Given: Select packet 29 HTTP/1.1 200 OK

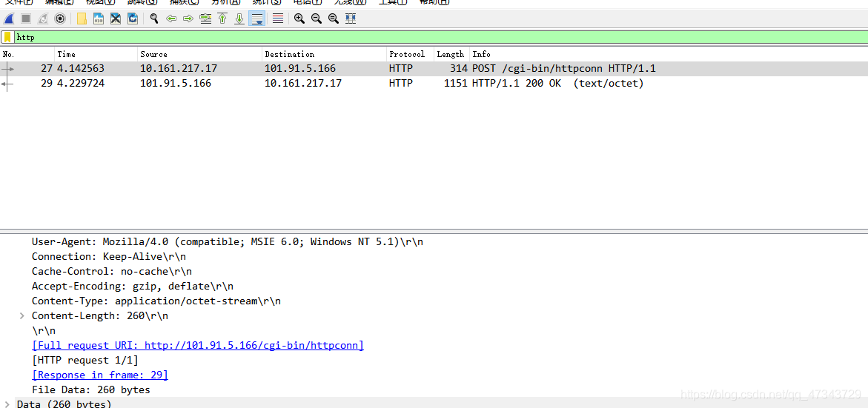Looking at the screenshot, I should [x=434, y=84].
